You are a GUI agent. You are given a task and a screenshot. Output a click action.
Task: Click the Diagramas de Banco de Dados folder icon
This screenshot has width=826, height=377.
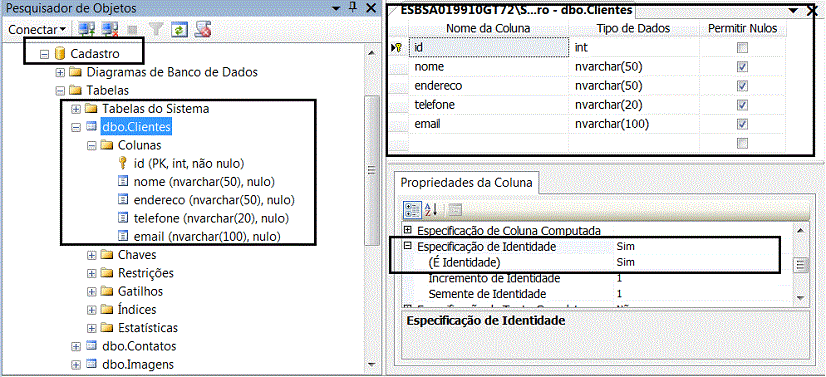pyautogui.click(x=76, y=72)
